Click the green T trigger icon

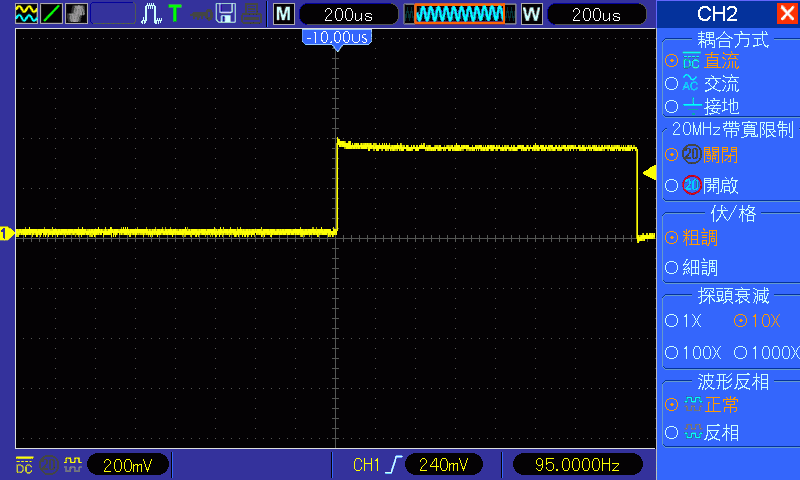[175, 14]
